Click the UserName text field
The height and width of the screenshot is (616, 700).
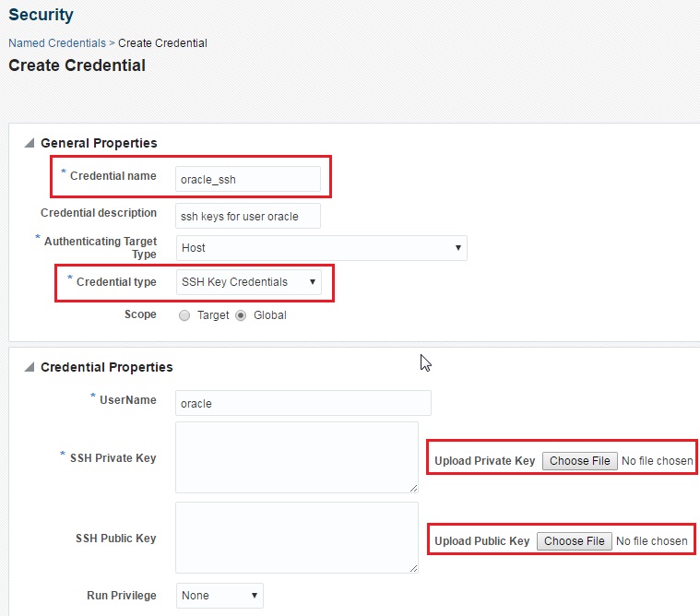point(303,403)
